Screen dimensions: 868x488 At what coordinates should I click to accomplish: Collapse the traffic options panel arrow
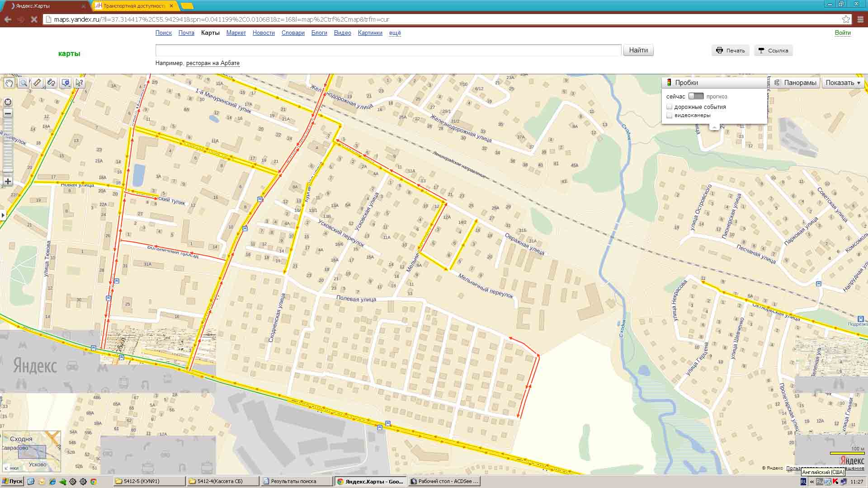click(x=714, y=127)
